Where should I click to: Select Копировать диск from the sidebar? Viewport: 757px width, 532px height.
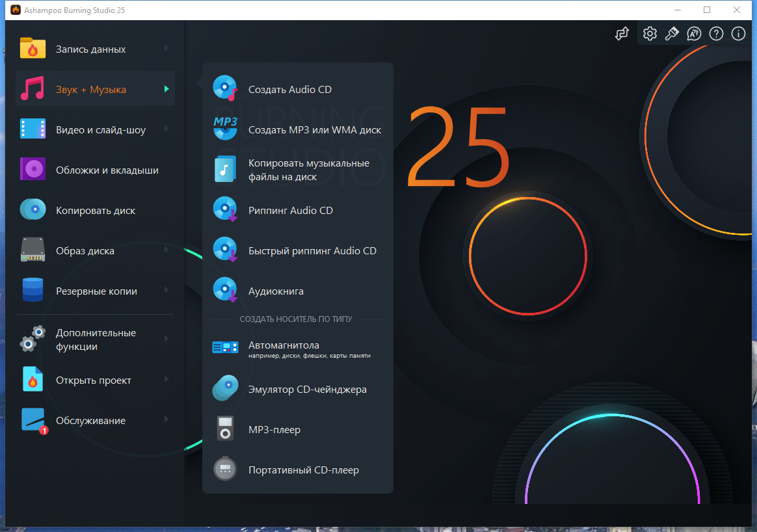(96, 211)
